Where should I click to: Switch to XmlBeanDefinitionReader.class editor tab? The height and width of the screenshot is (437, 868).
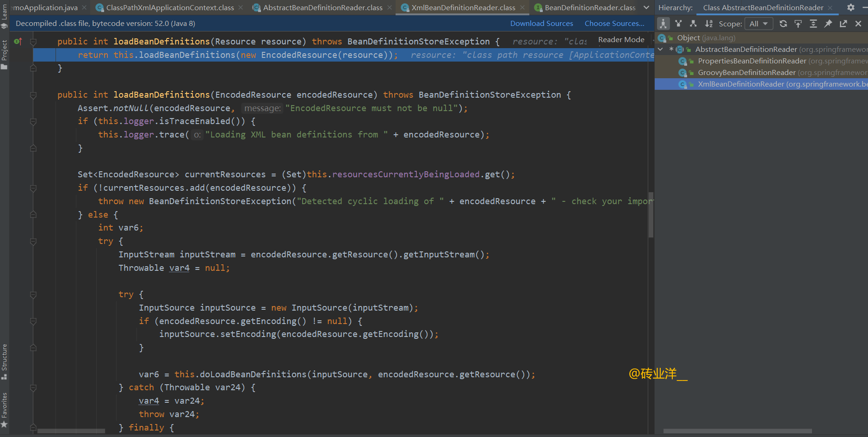463,8
